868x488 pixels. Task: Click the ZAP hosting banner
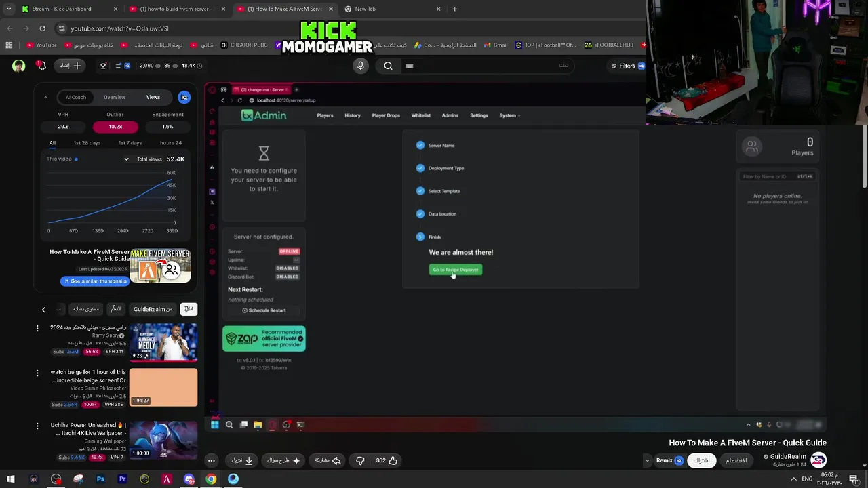click(x=264, y=339)
